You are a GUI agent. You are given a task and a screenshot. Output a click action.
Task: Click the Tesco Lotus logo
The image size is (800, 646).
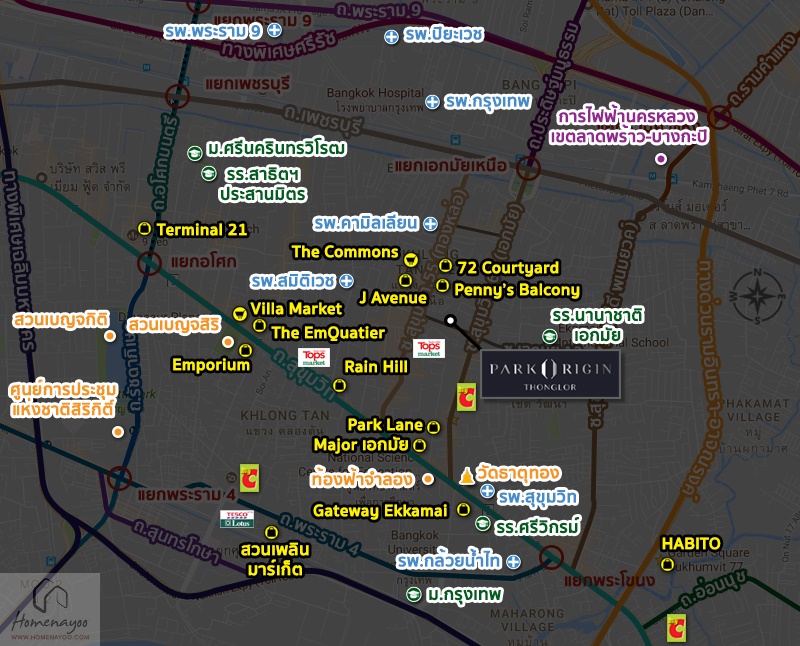click(x=237, y=519)
